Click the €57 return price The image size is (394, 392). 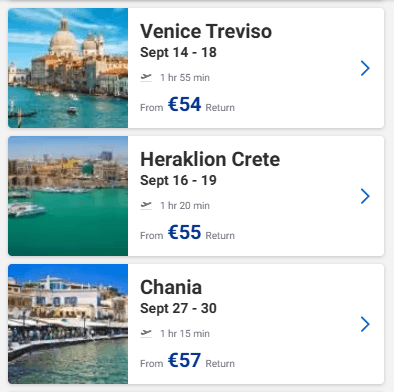click(185, 360)
